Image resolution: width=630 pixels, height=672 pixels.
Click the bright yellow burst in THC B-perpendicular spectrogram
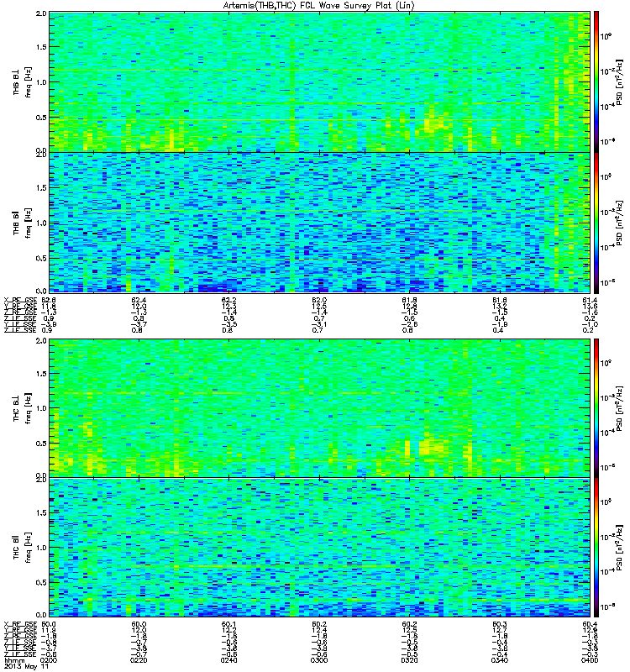[430, 448]
